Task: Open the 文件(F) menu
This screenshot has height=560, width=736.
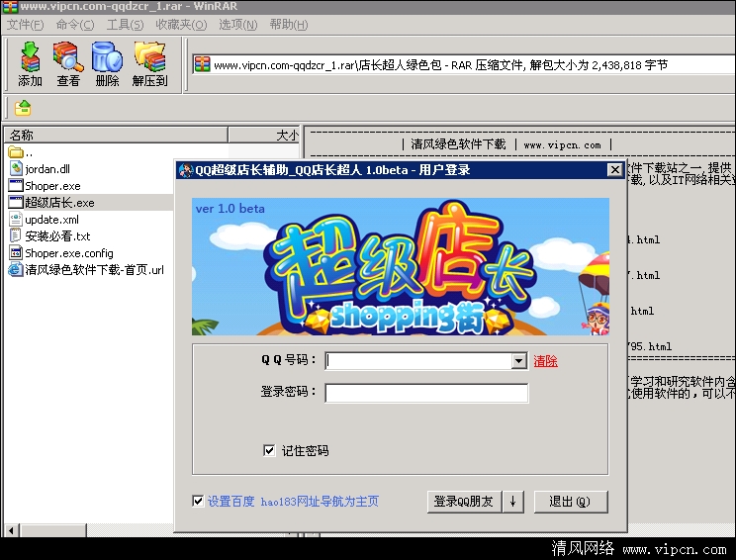Action: pos(26,25)
